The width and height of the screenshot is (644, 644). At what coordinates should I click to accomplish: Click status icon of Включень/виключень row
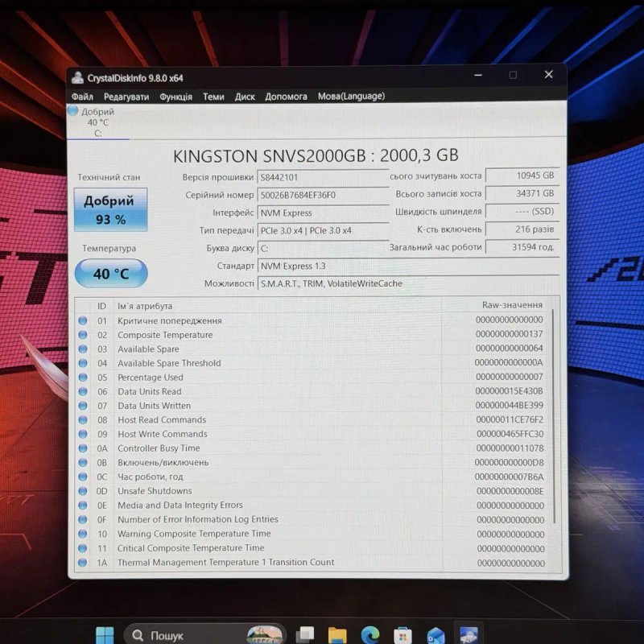click(x=83, y=462)
